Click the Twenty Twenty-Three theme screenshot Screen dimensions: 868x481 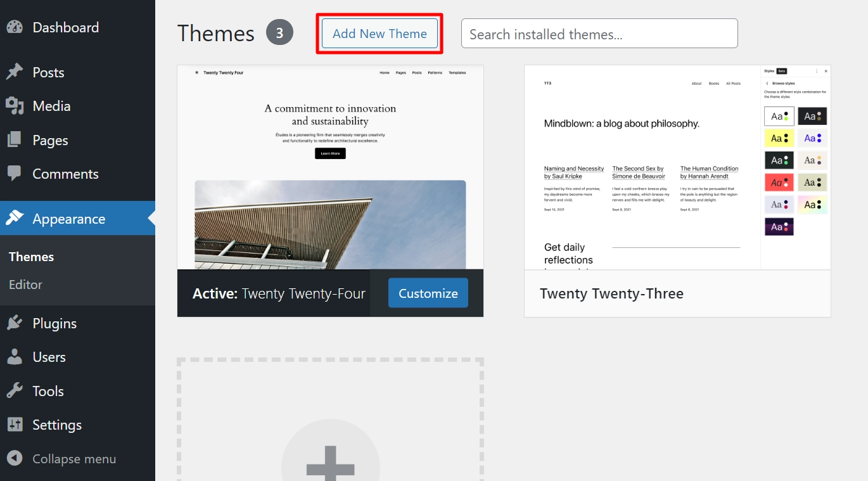tap(677, 167)
